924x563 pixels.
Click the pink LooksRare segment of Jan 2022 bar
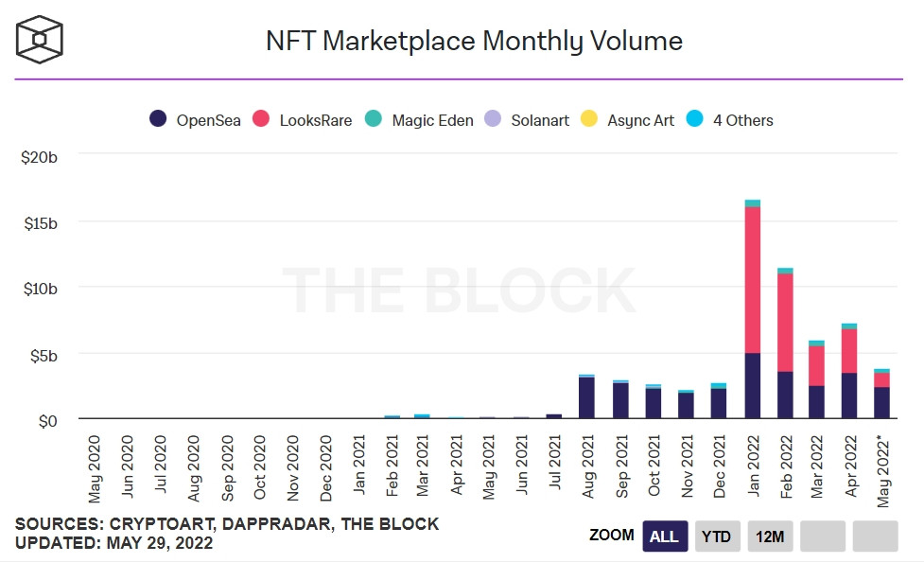click(x=753, y=279)
